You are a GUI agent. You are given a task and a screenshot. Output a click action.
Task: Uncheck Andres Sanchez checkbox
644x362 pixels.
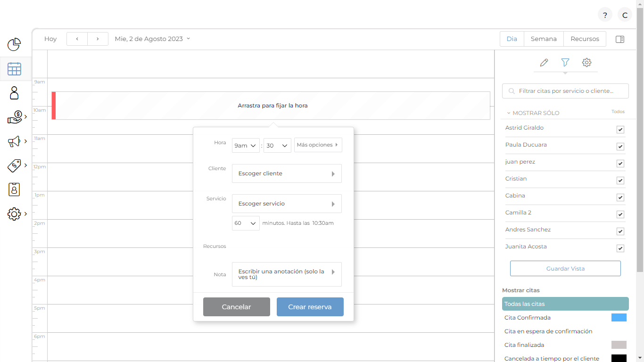(x=620, y=231)
